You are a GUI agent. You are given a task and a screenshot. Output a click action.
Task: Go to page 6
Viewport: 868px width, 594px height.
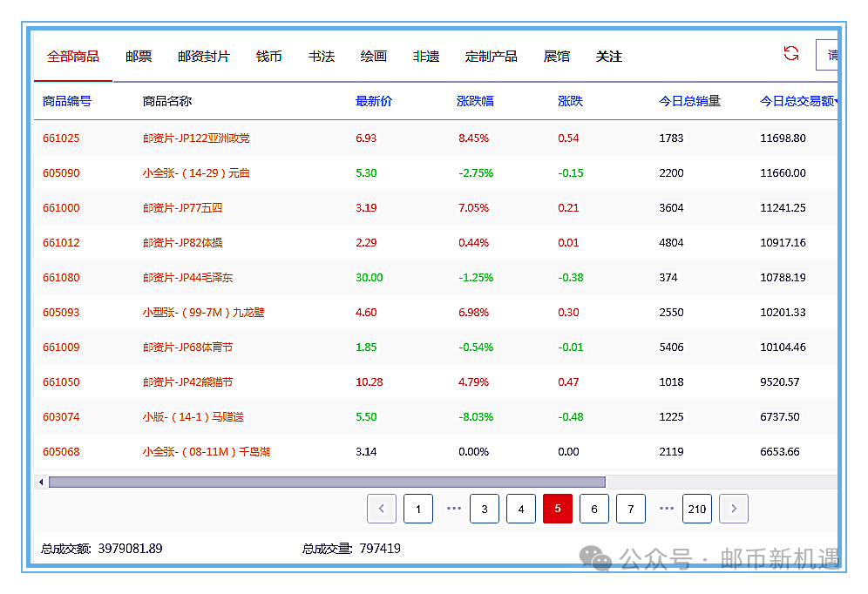pos(594,509)
